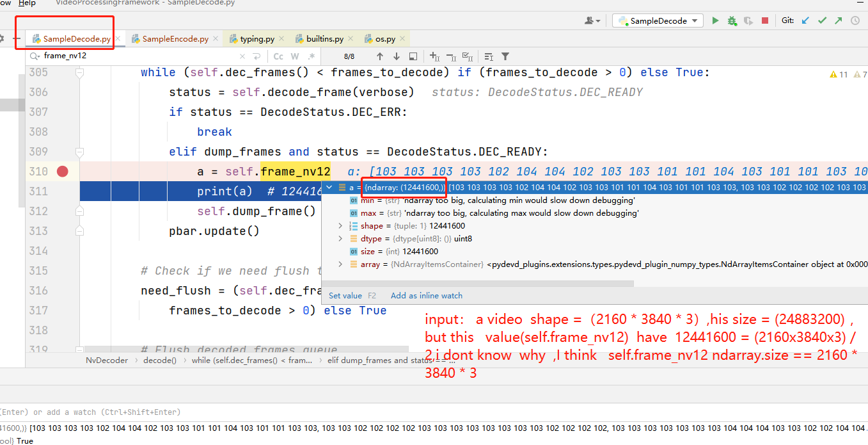Jump to next search match with down arrow
Image resolution: width=868 pixels, height=445 pixels.
pos(395,56)
